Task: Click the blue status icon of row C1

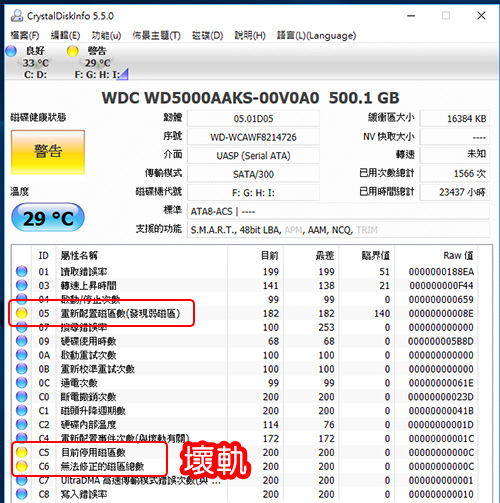Action: 22,410
